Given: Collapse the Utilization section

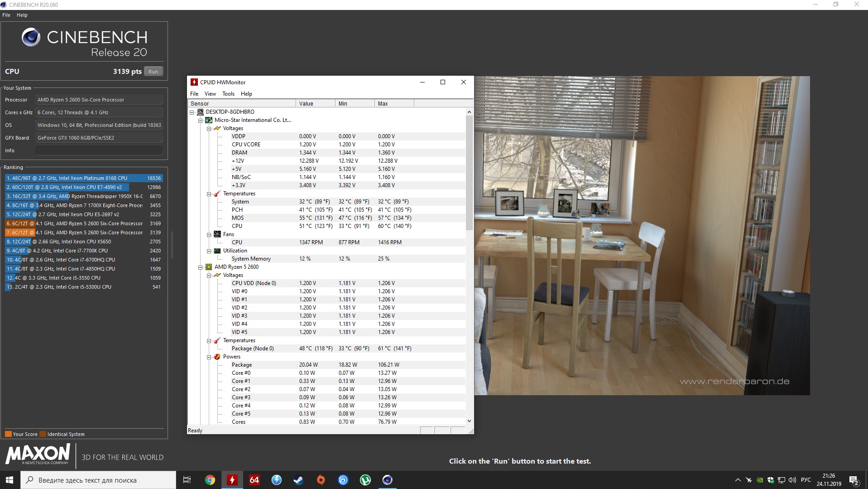Looking at the screenshot, I should pos(209,251).
